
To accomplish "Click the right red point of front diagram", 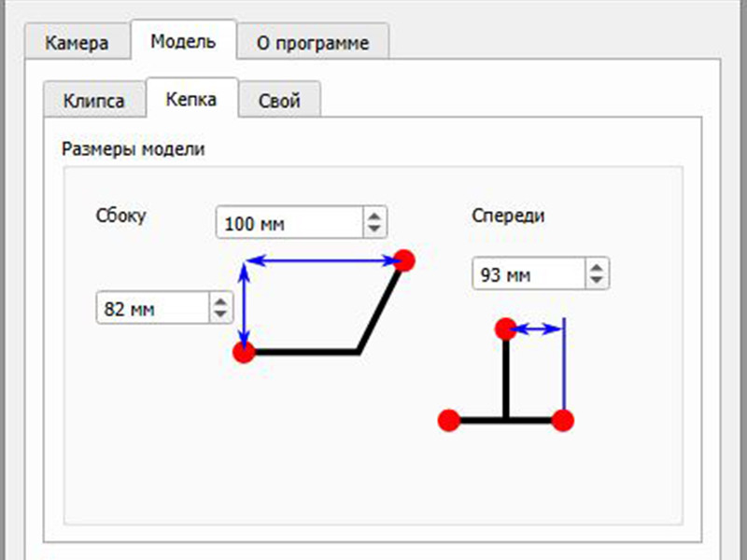I will point(562,420).
